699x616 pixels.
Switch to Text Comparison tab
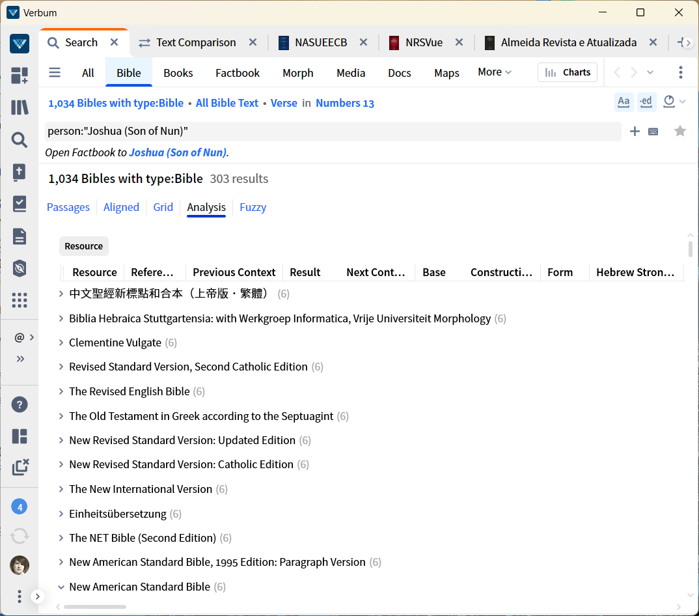(195, 42)
